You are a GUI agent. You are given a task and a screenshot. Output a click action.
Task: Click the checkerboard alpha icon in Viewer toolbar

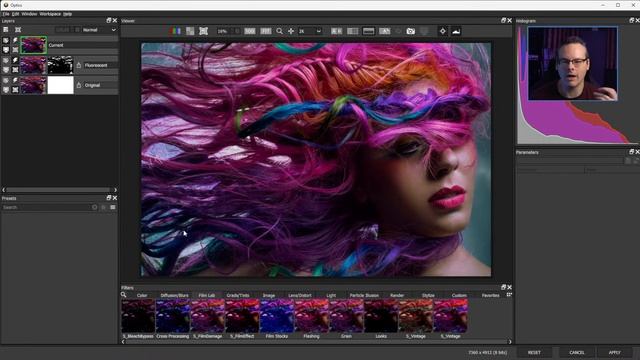point(190,31)
